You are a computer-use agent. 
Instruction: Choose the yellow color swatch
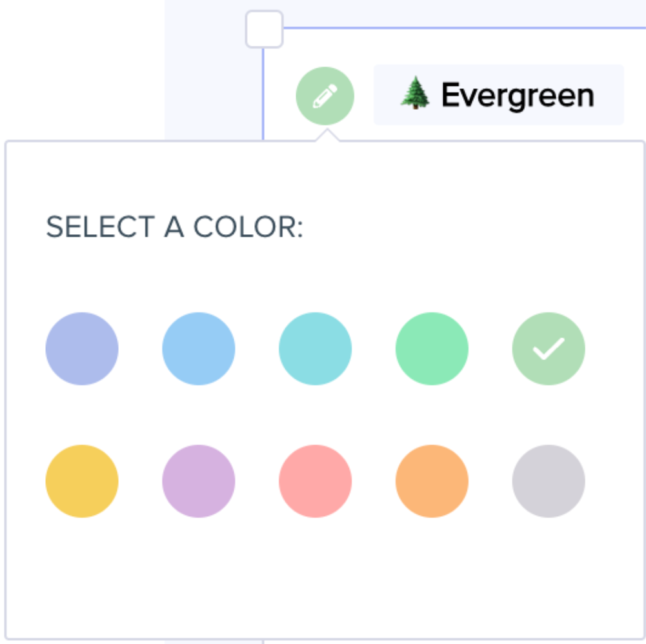pyautogui.click(x=82, y=481)
